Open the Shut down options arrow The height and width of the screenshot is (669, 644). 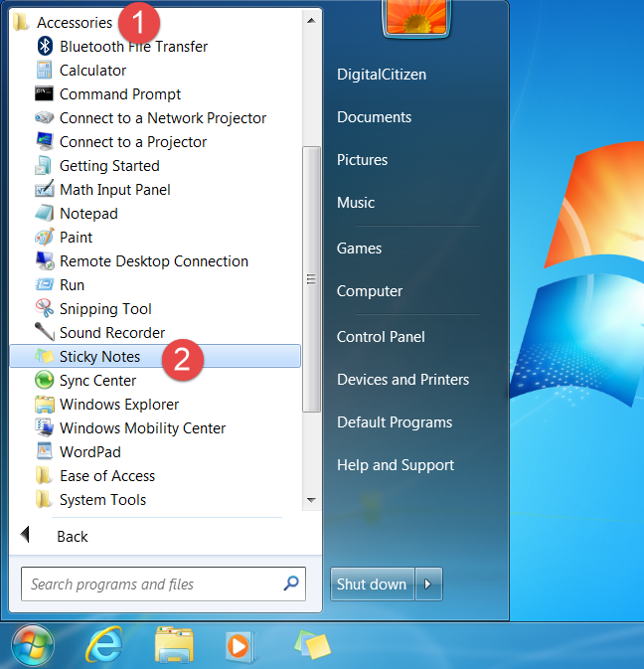(428, 584)
